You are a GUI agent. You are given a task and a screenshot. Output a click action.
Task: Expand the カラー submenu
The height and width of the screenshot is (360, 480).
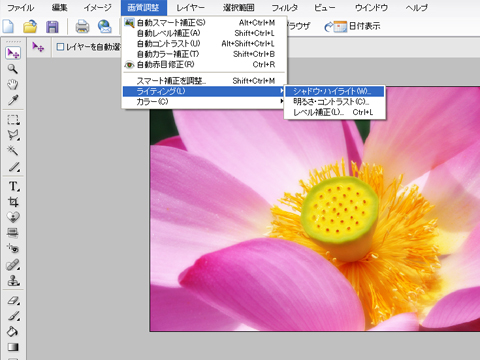tap(204, 101)
